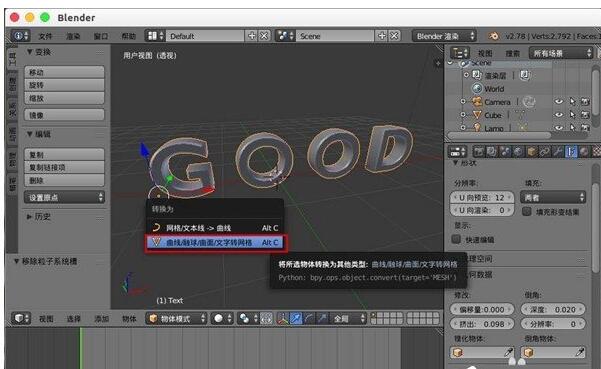Open Render properties tab icon
Image resolution: width=601 pixels, height=369 pixels.
point(479,152)
